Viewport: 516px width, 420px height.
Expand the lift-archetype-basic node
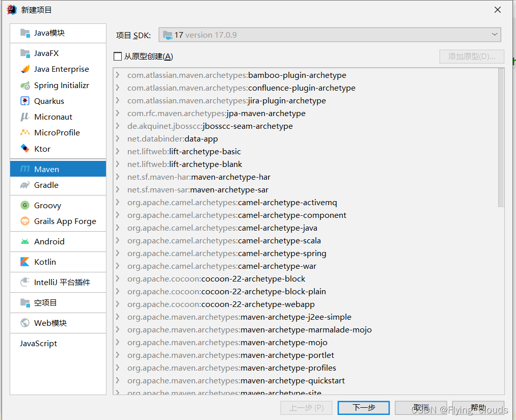pos(118,152)
